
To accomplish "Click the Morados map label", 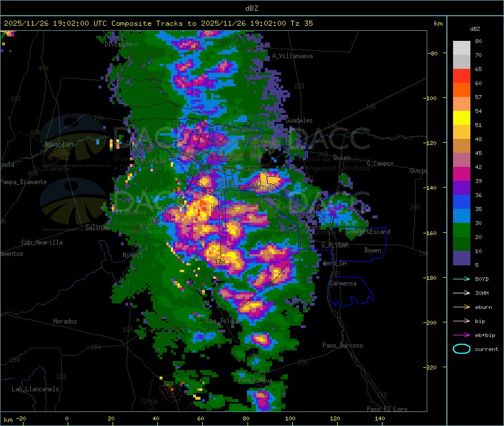I will pos(65,321).
